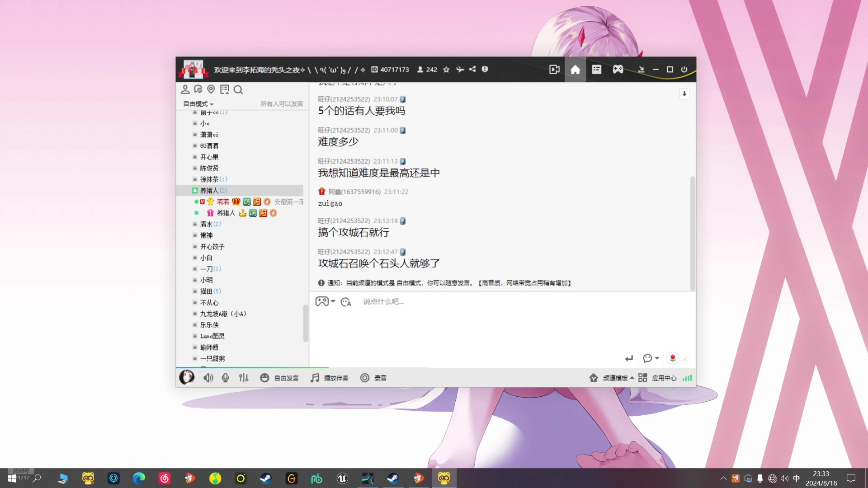Select sub-channel 九龙坡A崽（小A）
This screenshot has height=488, width=868.
click(x=223, y=314)
